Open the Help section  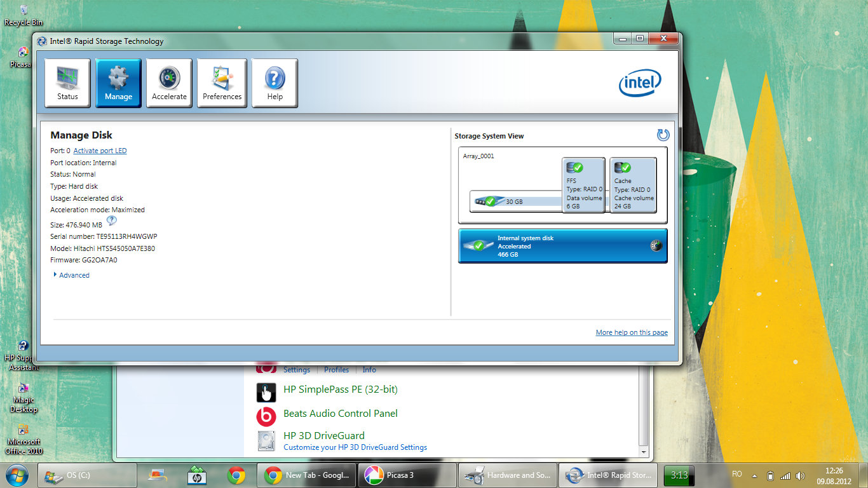275,83
